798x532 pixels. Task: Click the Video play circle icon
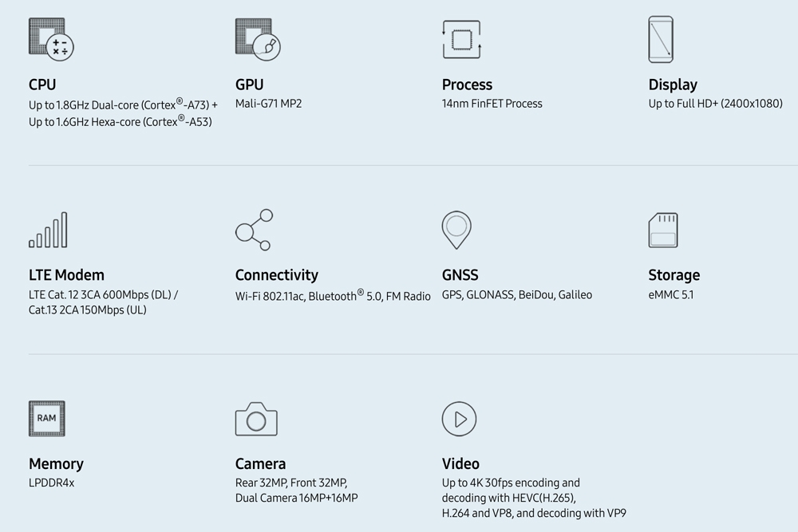(459, 419)
